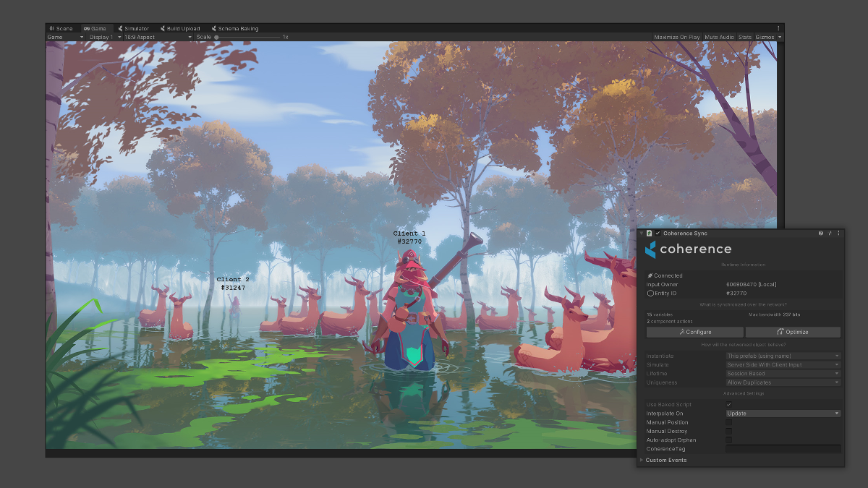The image size is (868, 488).
Task: Click the Entity ID value #32770
Action: tap(736, 294)
